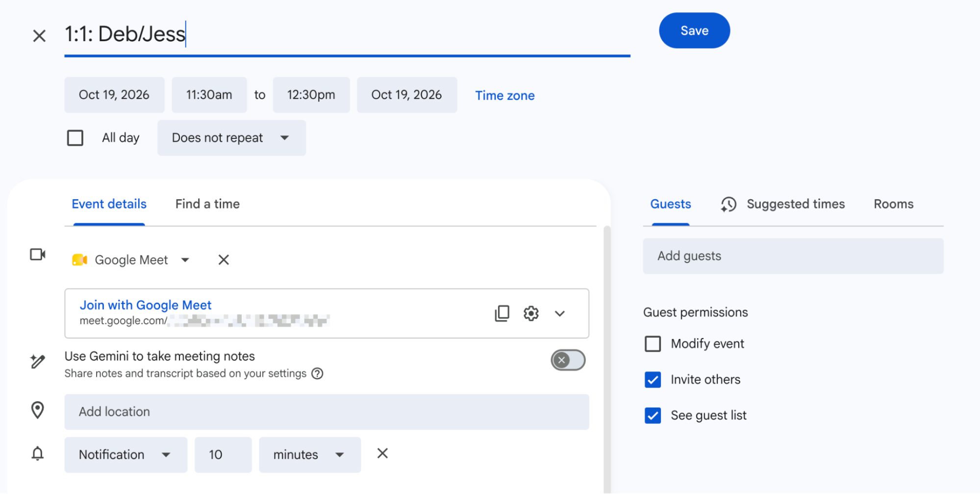
Task: Copy the Google Meet link
Action: 502,313
